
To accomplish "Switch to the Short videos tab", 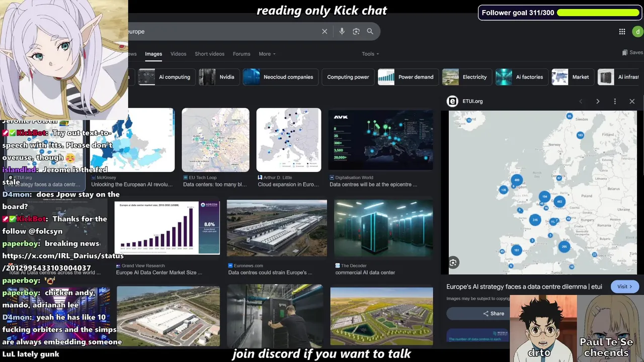I will (x=209, y=54).
